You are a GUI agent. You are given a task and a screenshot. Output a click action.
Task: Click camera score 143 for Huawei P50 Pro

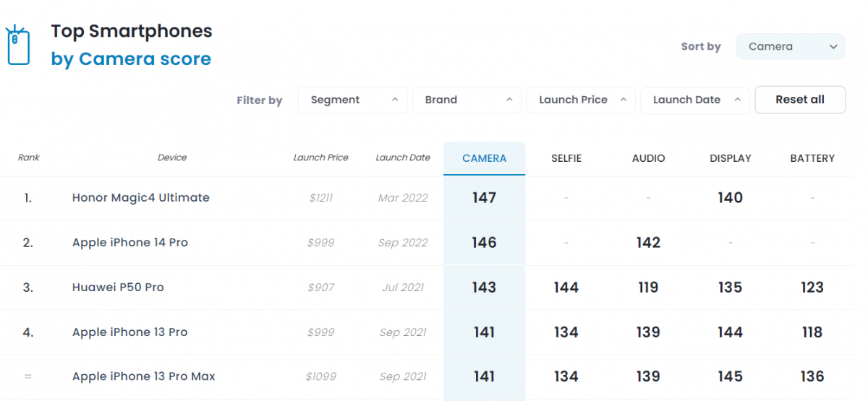tap(485, 288)
